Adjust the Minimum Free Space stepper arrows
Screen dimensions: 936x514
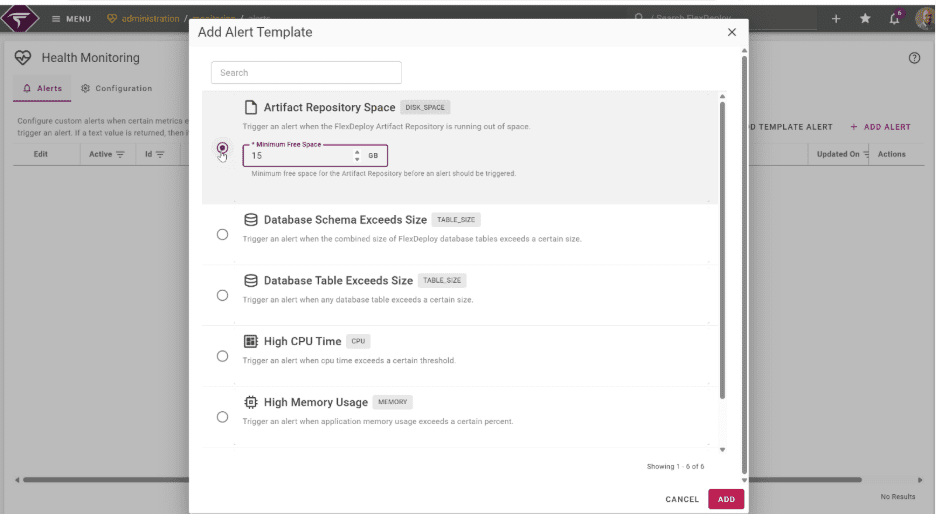click(x=357, y=156)
